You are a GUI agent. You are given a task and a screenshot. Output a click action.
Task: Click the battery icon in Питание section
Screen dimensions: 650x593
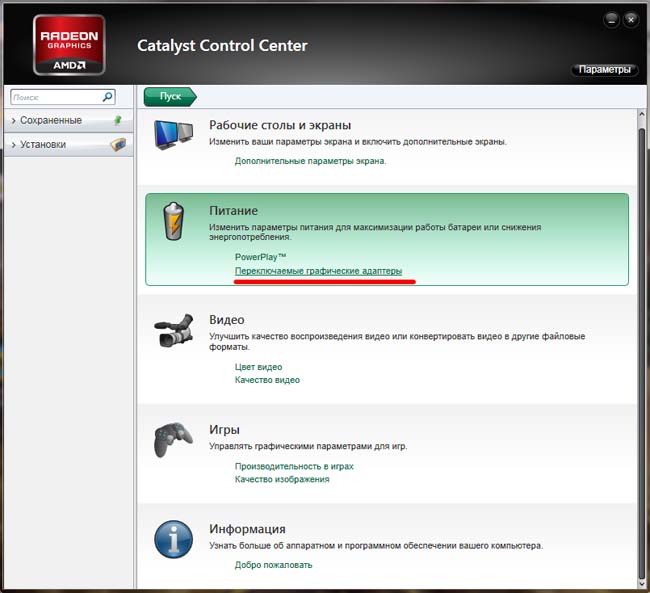(174, 222)
